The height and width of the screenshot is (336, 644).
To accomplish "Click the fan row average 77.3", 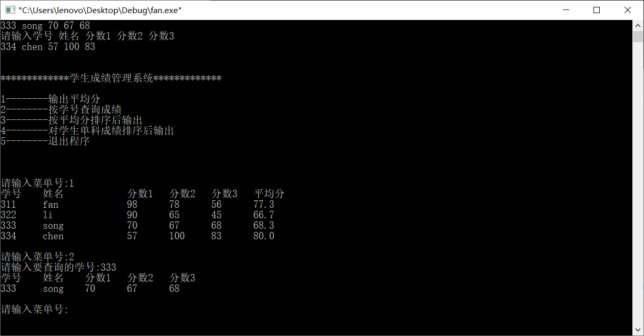I will (264, 205).
